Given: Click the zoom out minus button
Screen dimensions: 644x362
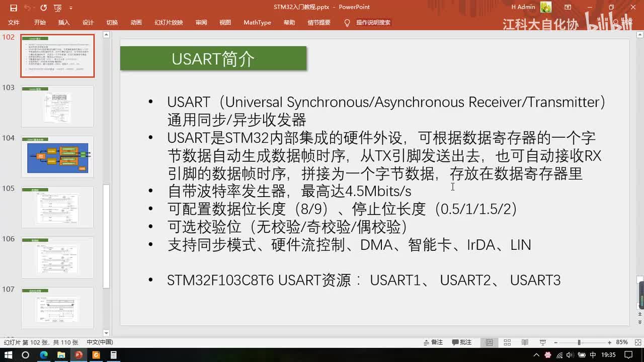Looking at the screenshot, I should pos(555,342).
